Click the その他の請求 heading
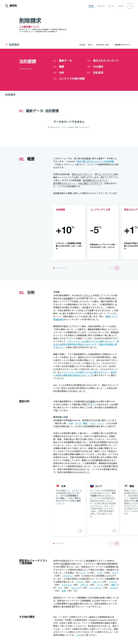 point(27,617)
